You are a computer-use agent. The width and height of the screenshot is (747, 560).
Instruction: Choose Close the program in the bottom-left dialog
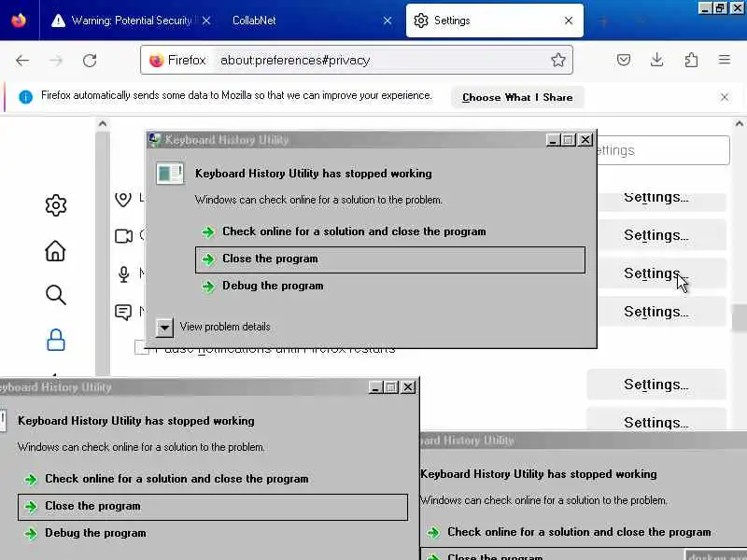pyautogui.click(x=213, y=507)
